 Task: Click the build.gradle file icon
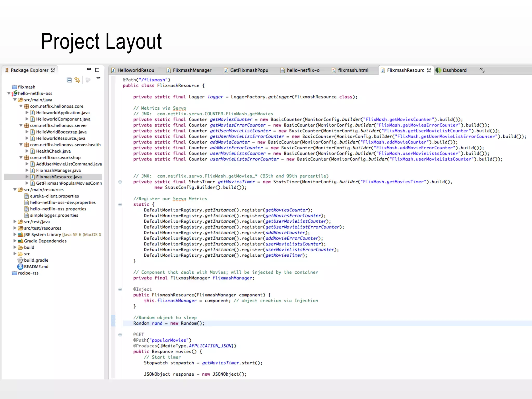click(21, 260)
